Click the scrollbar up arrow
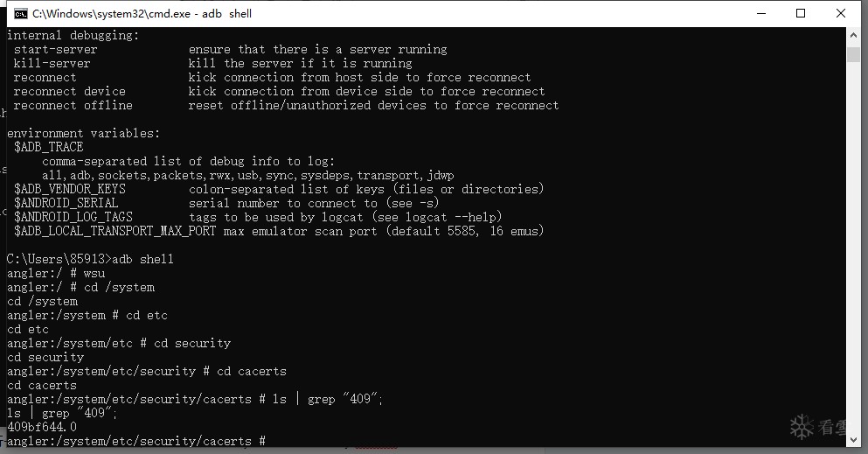Screen dimensions: 868x454 [853, 35]
